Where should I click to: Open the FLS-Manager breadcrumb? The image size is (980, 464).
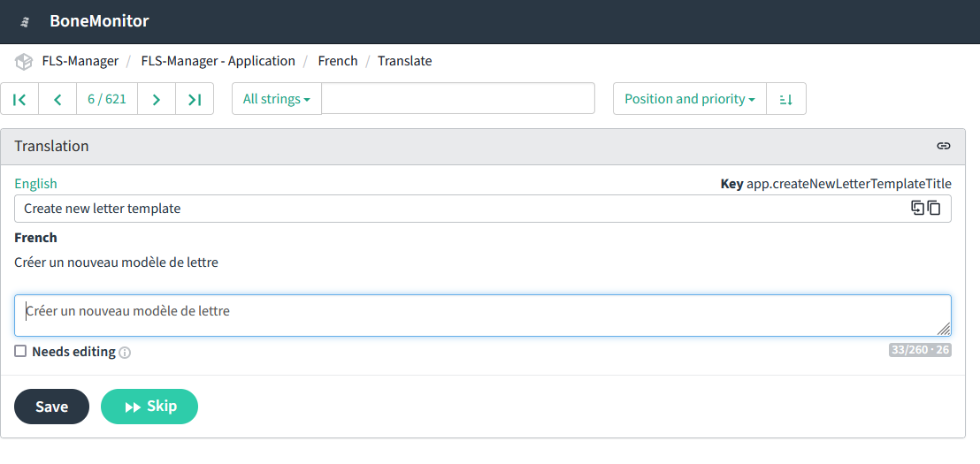click(x=80, y=61)
